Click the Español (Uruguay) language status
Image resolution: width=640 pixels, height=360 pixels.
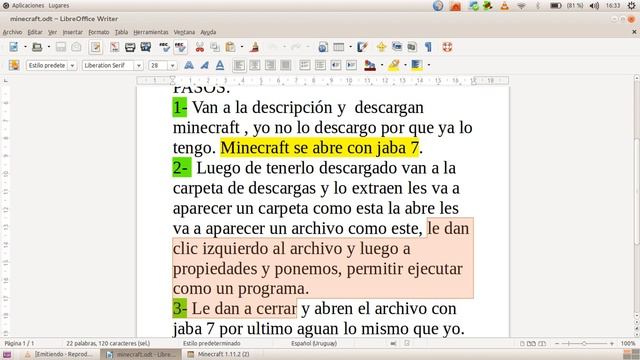click(314, 344)
